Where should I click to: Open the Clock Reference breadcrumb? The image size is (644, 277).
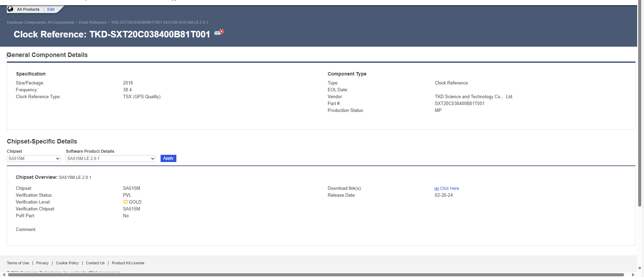92,22
